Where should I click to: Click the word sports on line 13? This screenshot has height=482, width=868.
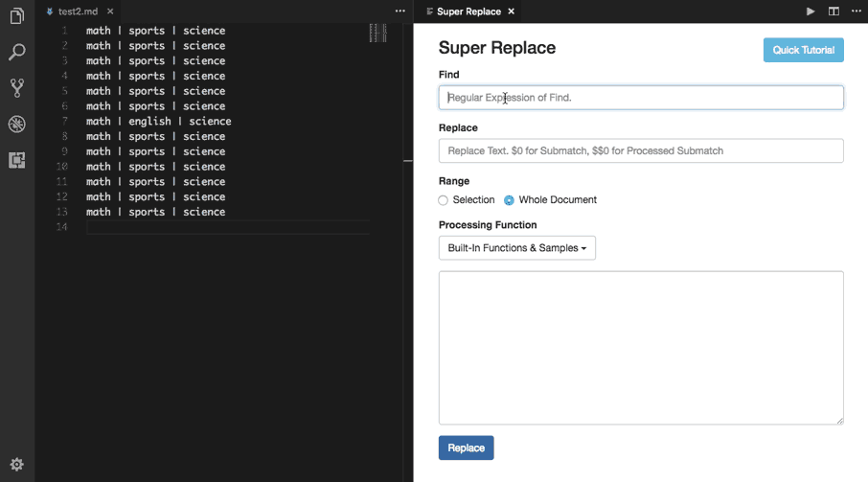coord(147,212)
